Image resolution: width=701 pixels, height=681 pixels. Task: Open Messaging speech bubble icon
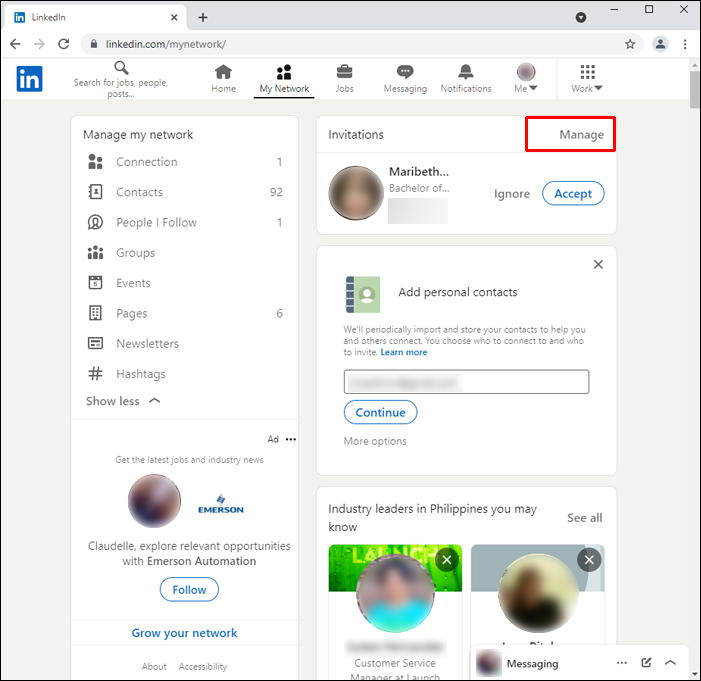(x=405, y=72)
